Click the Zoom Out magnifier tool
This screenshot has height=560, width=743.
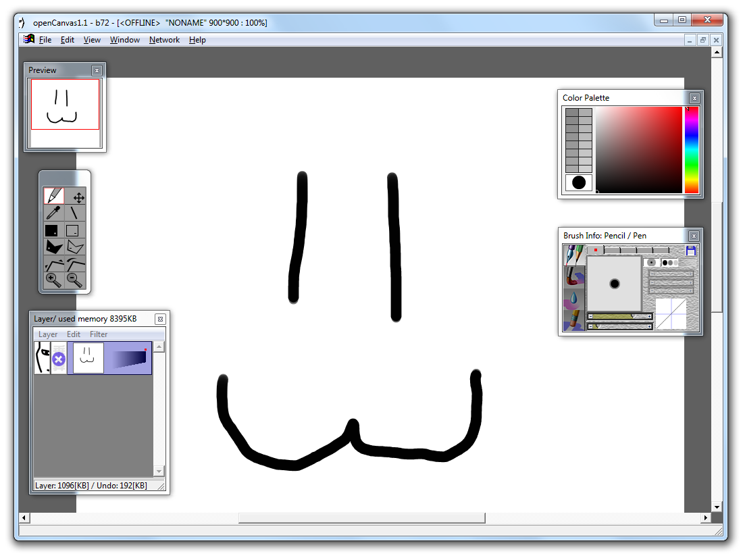(x=75, y=280)
